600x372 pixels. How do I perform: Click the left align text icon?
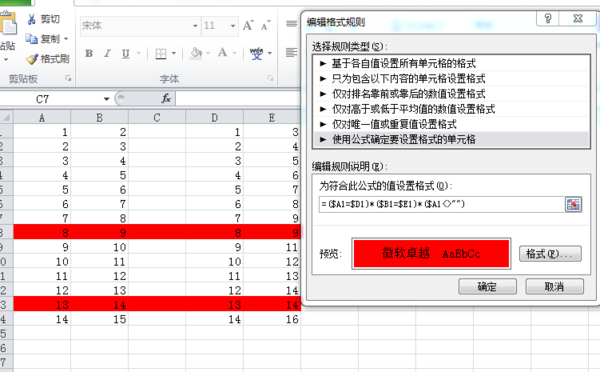[x=291, y=52]
